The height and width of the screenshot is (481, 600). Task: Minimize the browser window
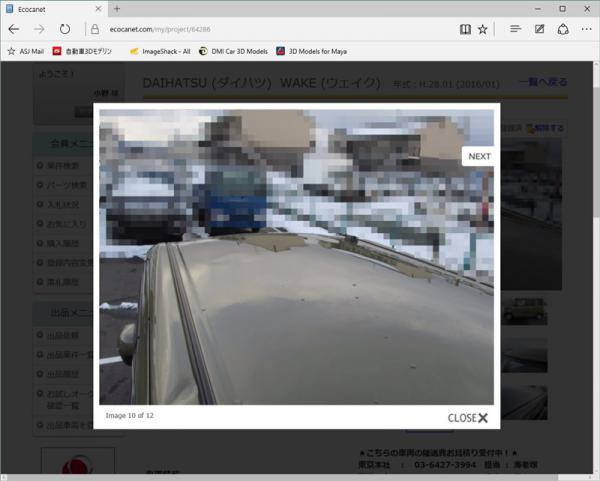(538, 8)
